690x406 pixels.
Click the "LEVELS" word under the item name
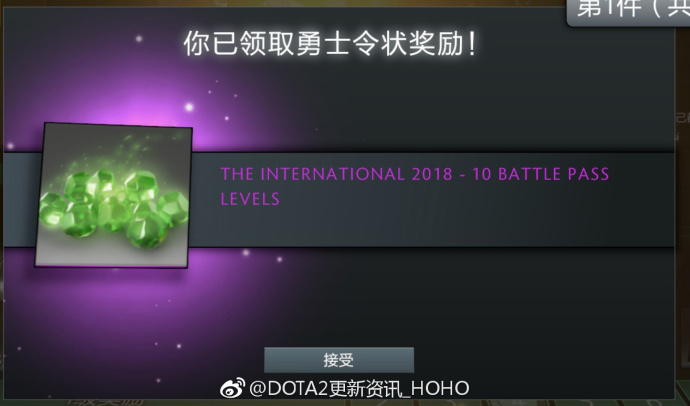[250, 199]
